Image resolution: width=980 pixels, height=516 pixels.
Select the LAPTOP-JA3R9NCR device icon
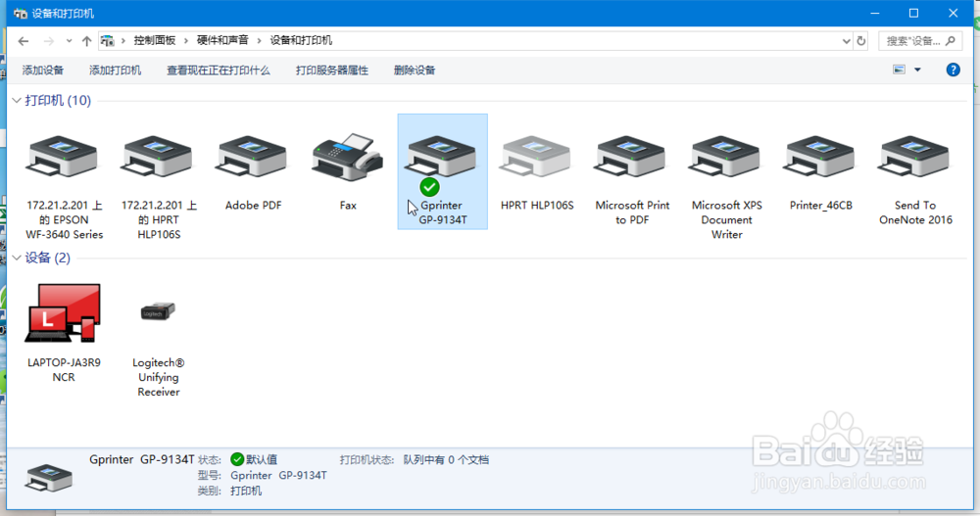click(x=63, y=313)
